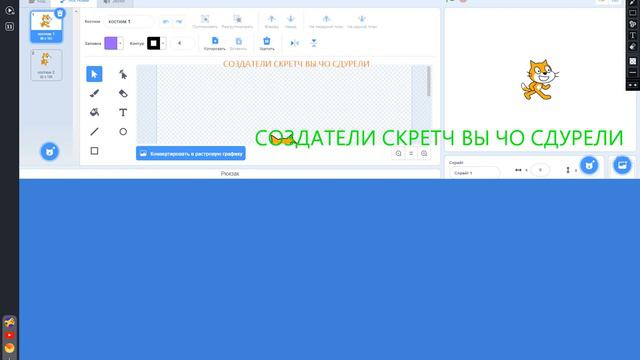Expand the fill color dropdown arrow
This screenshot has width=640, height=360.
pyautogui.click(x=120, y=43)
